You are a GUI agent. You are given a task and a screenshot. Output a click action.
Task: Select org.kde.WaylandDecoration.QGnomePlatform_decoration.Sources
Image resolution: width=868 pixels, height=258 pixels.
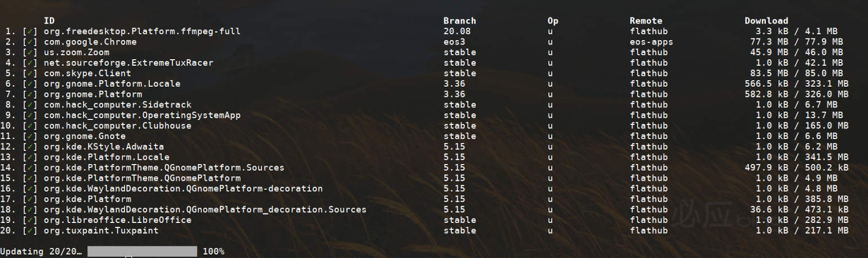coord(205,210)
